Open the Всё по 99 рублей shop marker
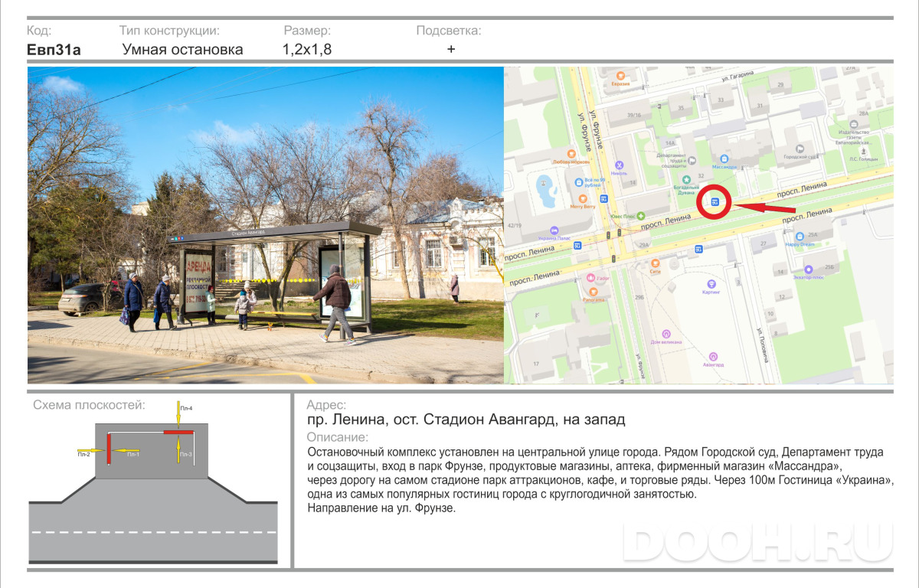The width and height of the screenshot is (919, 588). click(579, 181)
